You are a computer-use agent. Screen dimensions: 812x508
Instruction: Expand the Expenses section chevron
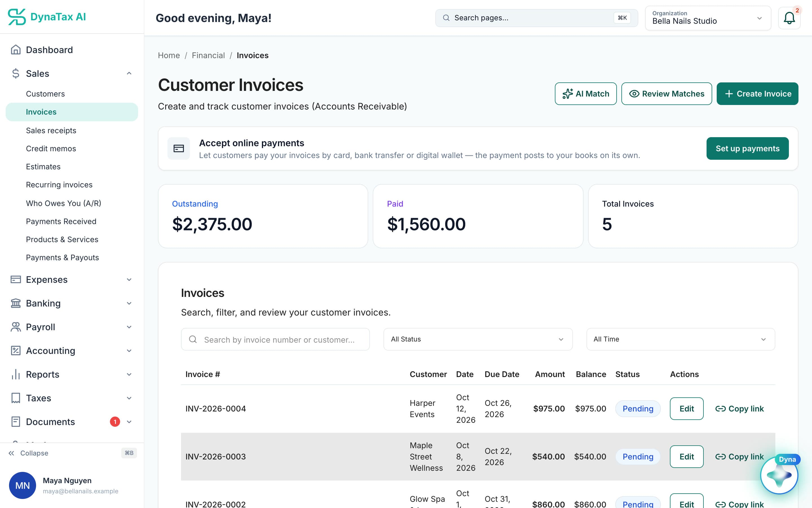(129, 279)
